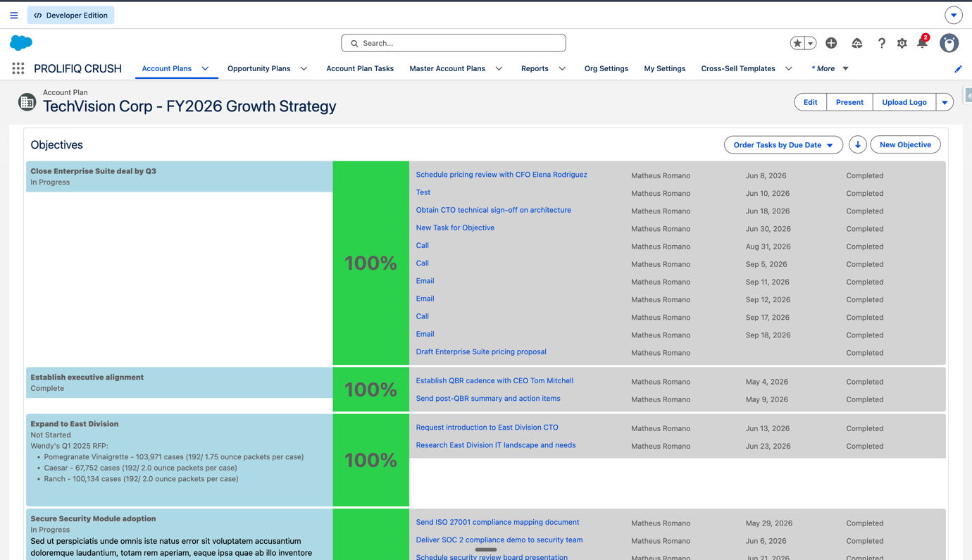
Task: Open Send post-QBR summary and action items
Action: 488,398
